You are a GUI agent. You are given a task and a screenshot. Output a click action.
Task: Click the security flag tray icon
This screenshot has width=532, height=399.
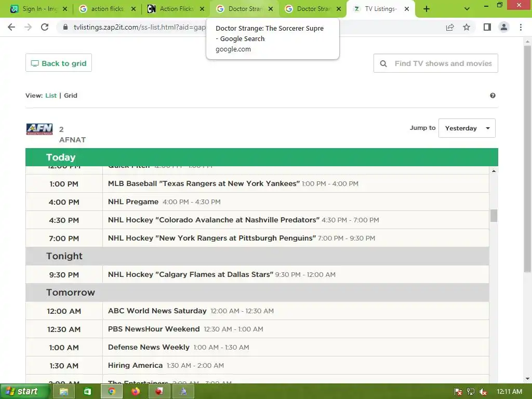[x=458, y=392]
